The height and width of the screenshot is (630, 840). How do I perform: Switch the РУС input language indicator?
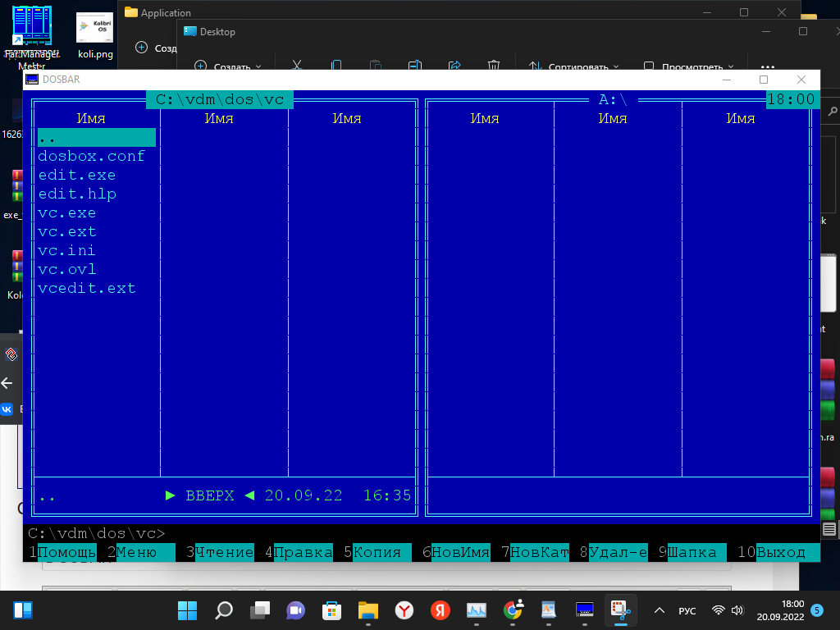click(x=687, y=610)
